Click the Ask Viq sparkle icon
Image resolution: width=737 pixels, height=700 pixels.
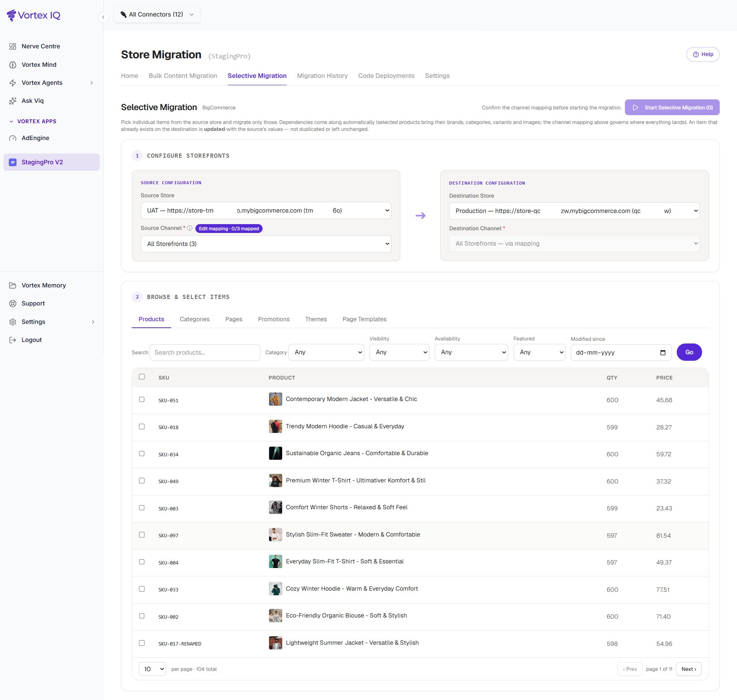13,101
